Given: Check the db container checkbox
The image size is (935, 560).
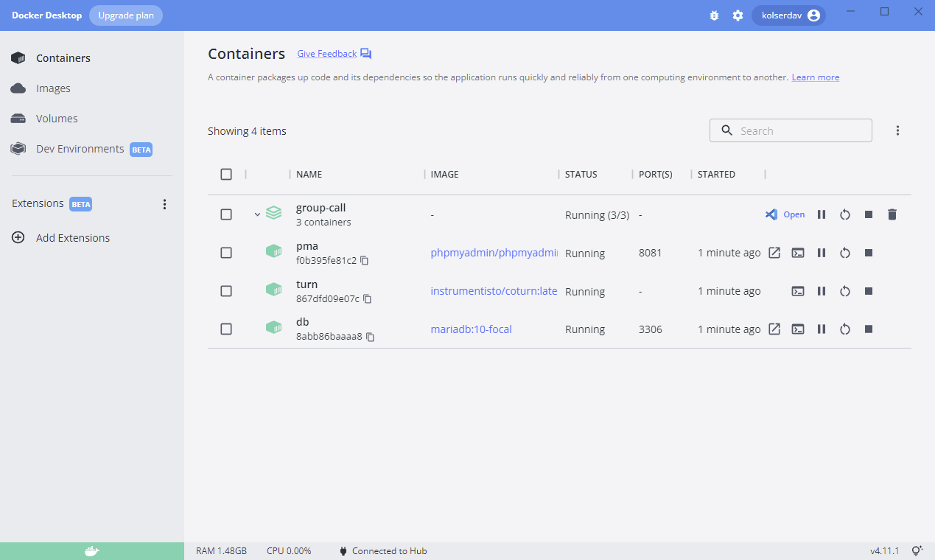Looking at the screenshot, I should (226, 329).
